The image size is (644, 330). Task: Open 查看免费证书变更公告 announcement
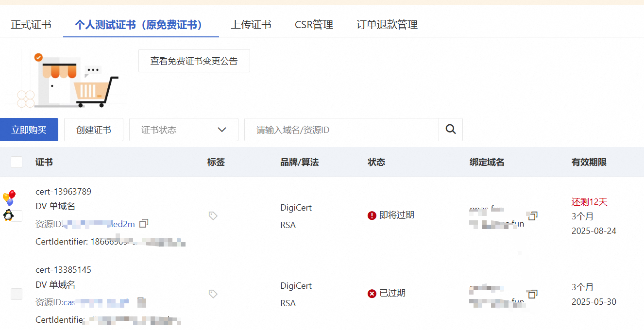(194, 61)
